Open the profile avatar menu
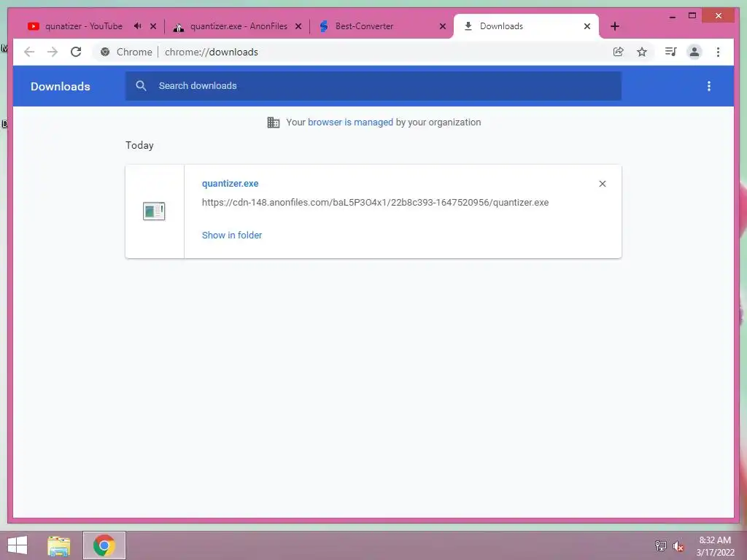 point(694,52)
